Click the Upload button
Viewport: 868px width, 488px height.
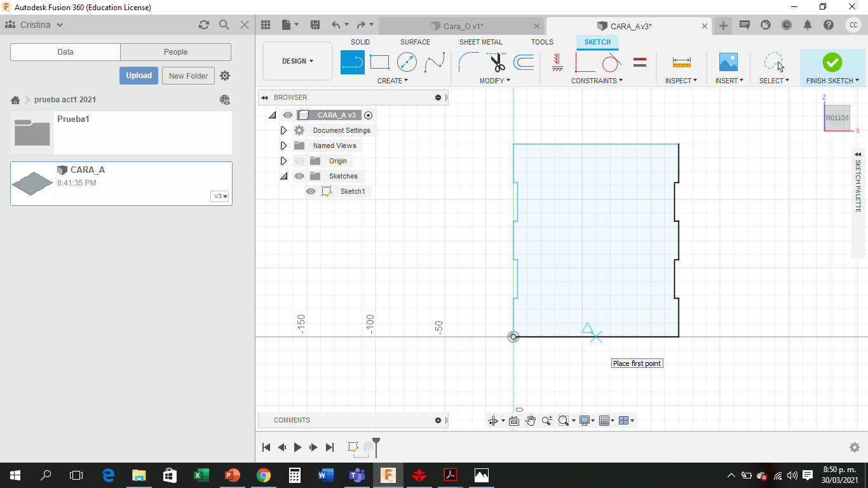pyautogui.click(x=139, y=76)
